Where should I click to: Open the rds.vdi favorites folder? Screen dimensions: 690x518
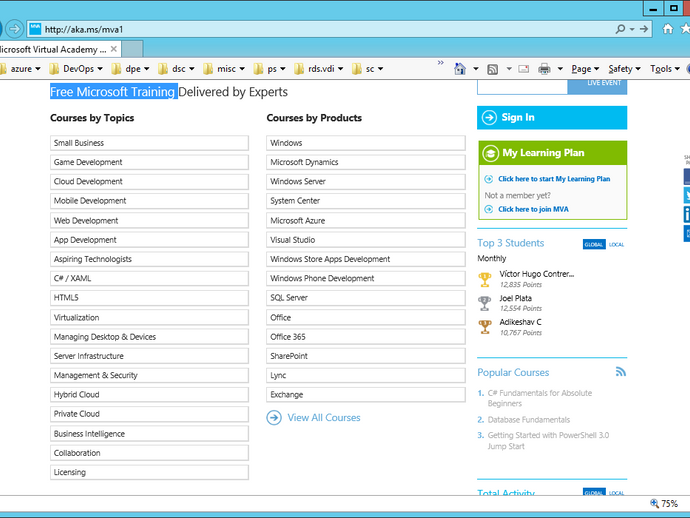319,69
